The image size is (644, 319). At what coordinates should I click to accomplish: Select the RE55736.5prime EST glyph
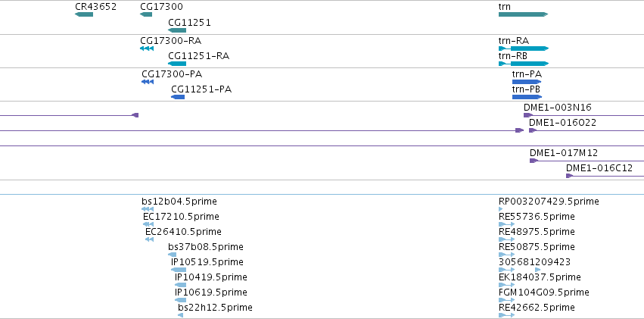(506, 224)
